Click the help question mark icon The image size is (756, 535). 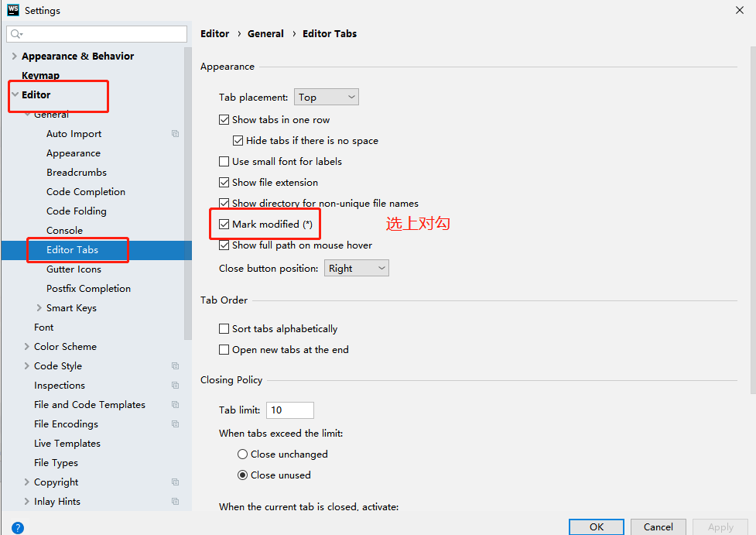click(17, 528)
